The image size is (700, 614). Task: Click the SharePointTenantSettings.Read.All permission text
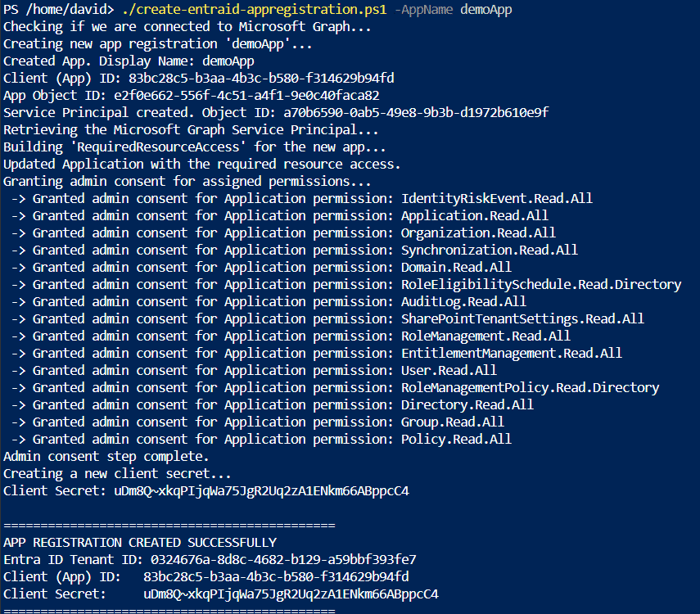pos(511,318)
